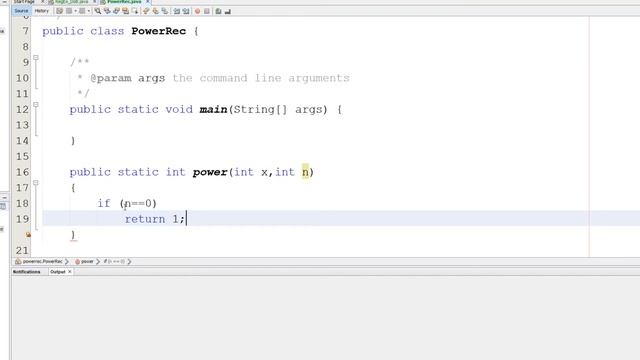Click the 'return 1;' statement
This screenshot has height=360, width=640.
point(155,219)
